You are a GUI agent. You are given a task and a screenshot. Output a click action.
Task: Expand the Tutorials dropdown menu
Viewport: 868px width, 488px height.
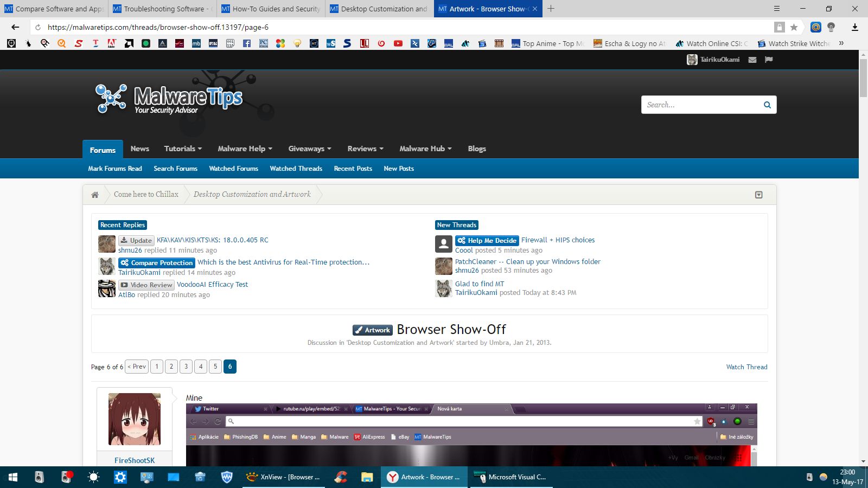pyautogui.click(x=183, y=149)
